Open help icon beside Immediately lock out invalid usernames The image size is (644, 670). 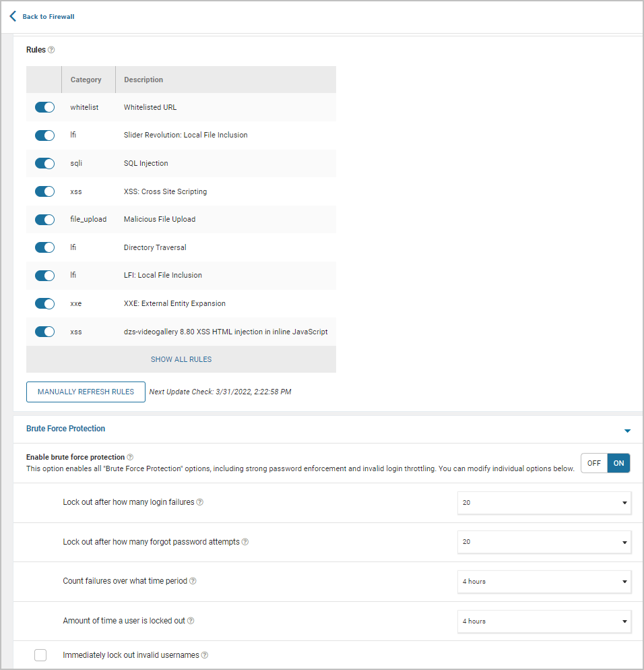click(x=205, y=655)
